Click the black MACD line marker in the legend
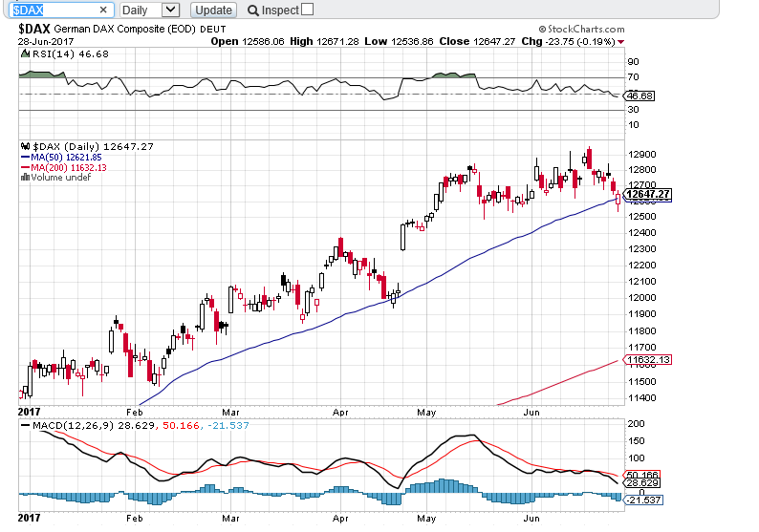Viewport: 759px width, 532px height. 26,426
